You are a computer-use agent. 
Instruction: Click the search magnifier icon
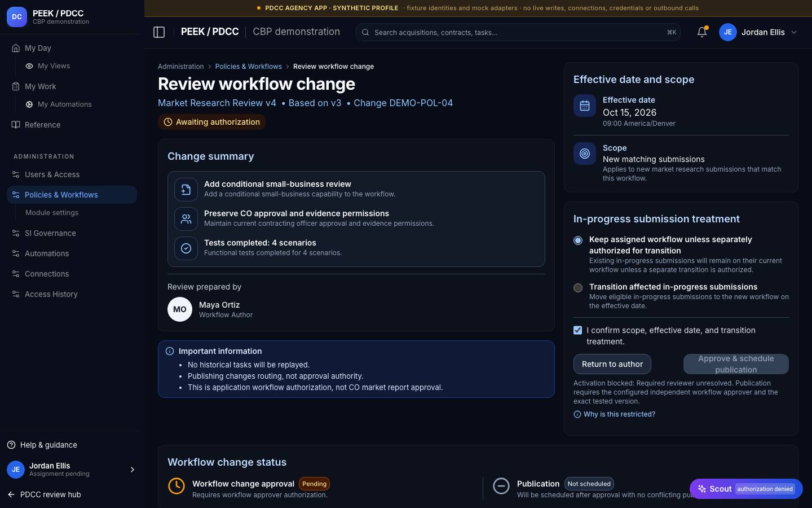tap(365, 32)
